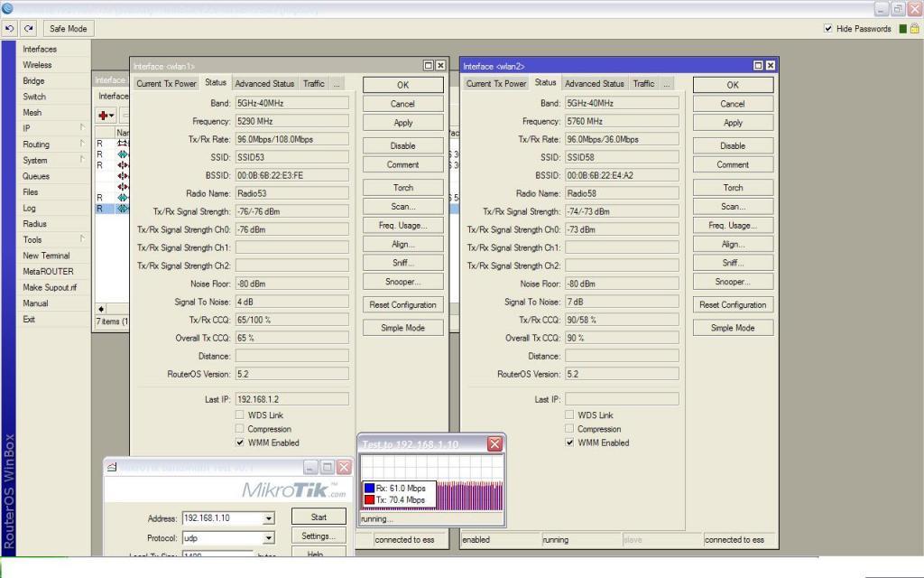The image size is (924, 578).
Task: Open the Address dropdown in Bandwidth Test
Action: 268,519
